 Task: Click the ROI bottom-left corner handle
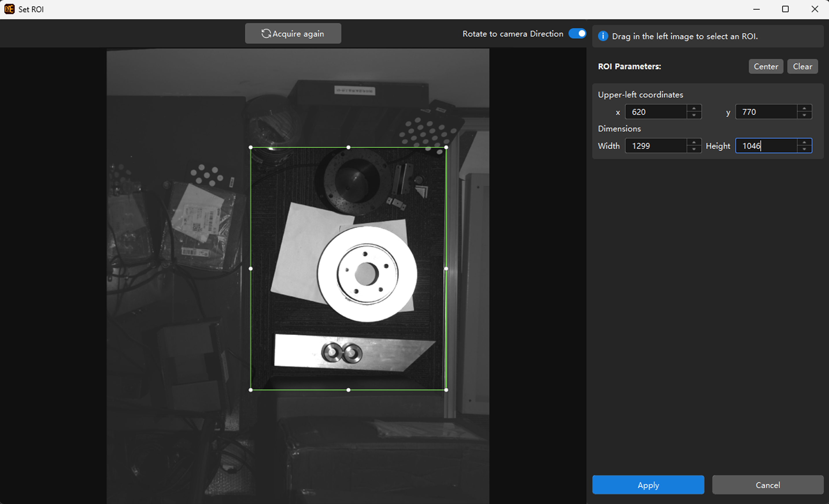(x=251, y=390)
